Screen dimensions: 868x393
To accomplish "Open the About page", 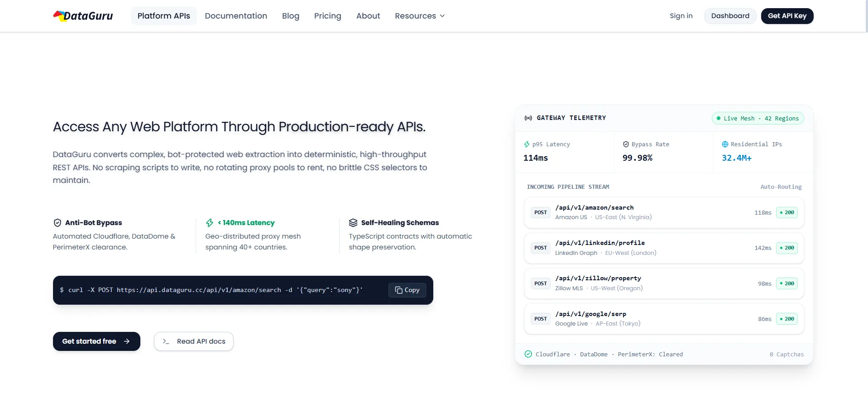I will pyautogui.click(x=368, y=16).
